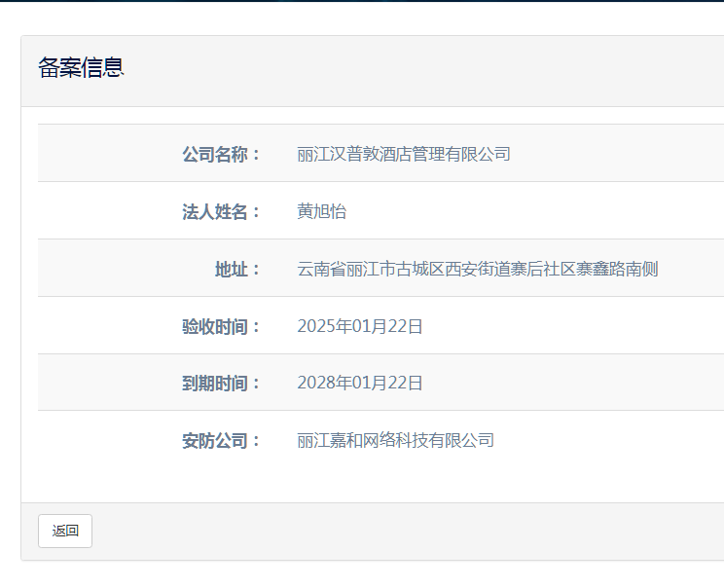Select company name 丽江汉普敦酒店管理有限公司
This screenshot has width=724, height=588.
click(404, 154)
